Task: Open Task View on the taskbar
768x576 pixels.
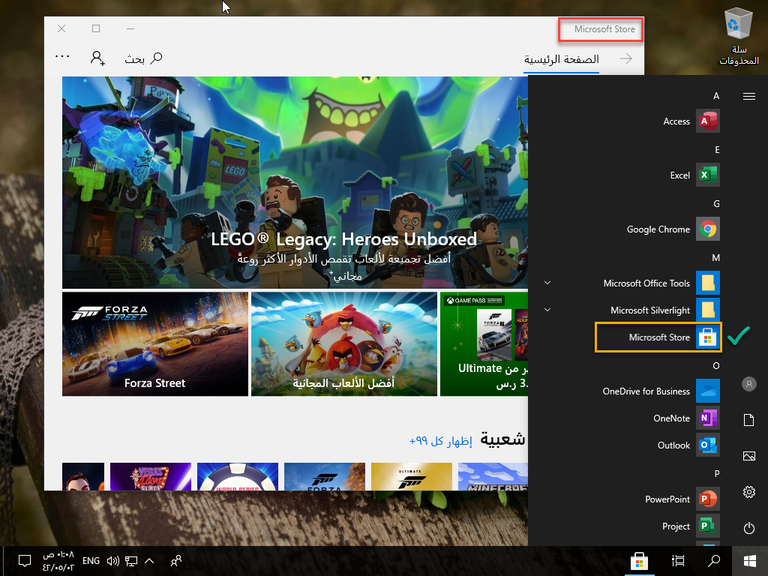Action: (x=678, y=561)
